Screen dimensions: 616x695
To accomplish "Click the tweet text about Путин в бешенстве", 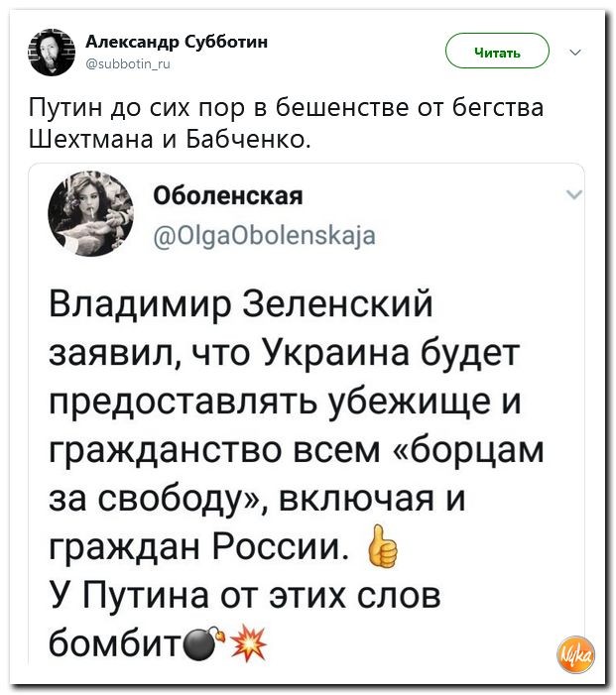I will click(286, 106).
